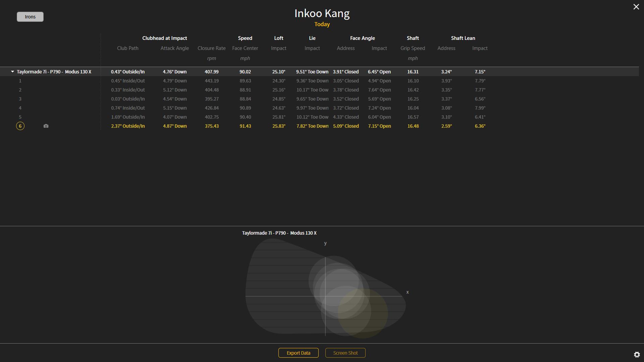Click the 9.51° Toe Down average value
Viewport: 644px width, 362px height.
(312, 72)
